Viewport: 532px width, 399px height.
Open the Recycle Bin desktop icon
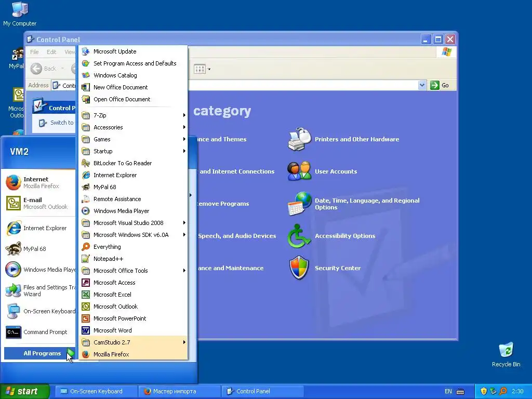506,354
